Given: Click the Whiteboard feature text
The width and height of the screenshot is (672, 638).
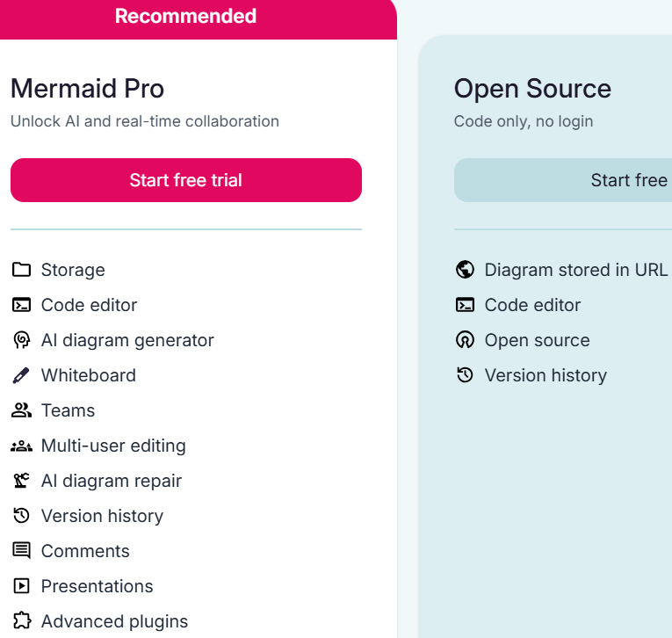Looking at the screenshot, I should click(89, 375).
